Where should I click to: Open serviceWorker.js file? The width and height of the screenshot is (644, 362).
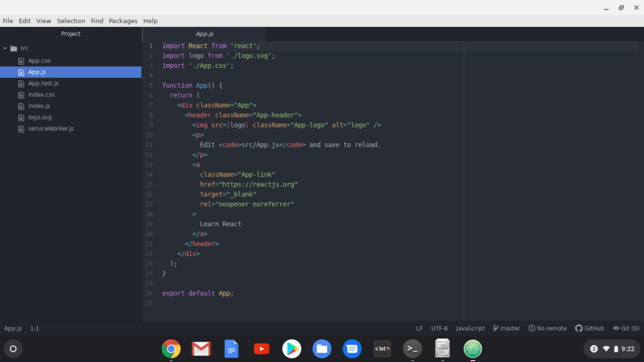click(x=51, y=128)
